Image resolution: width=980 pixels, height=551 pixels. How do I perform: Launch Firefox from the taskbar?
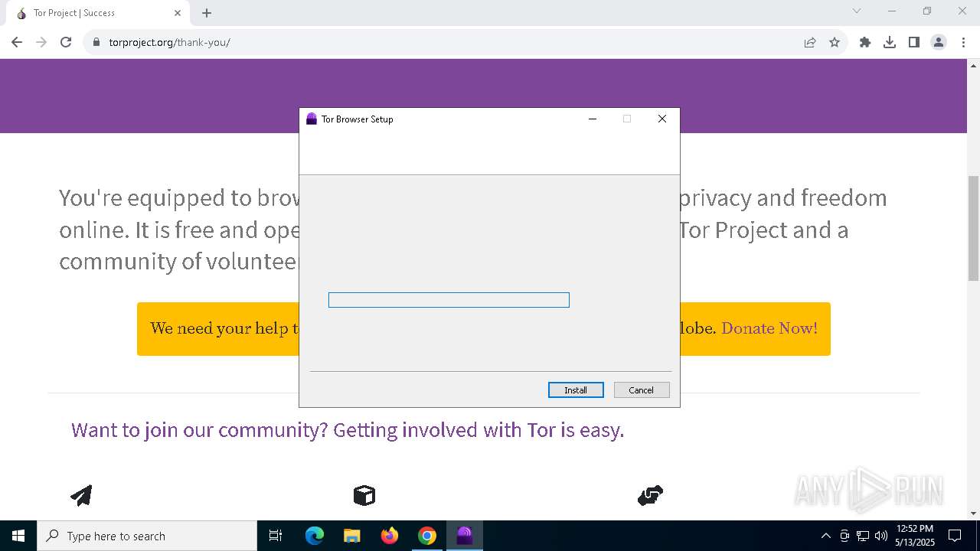tap(390, 536)
